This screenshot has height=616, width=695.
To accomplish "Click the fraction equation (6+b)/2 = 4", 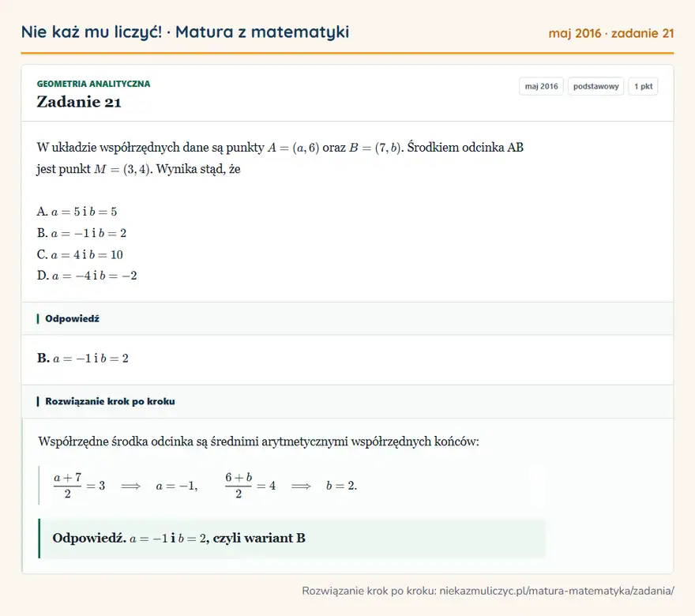I will [x=250, y=486].
